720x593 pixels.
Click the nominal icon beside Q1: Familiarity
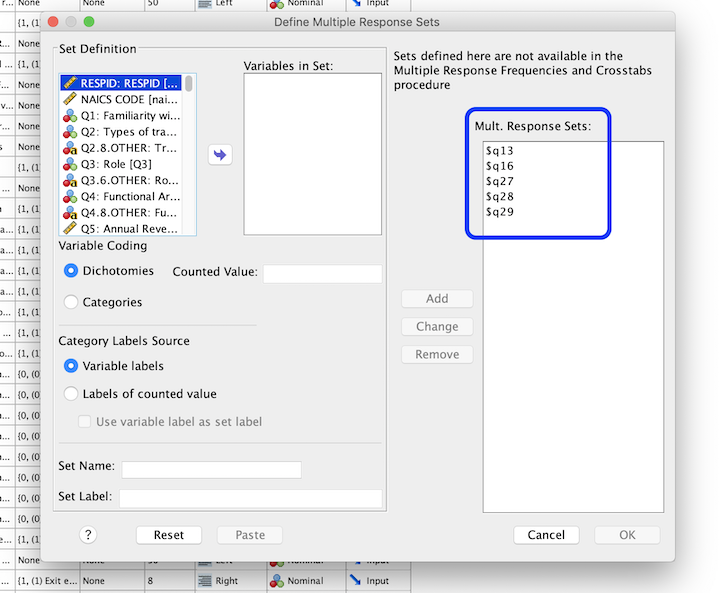70,116
